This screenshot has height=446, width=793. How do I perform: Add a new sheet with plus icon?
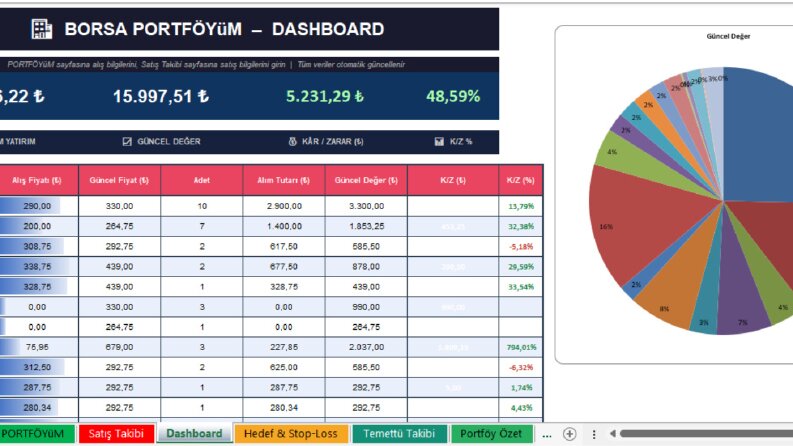(569, 434)
